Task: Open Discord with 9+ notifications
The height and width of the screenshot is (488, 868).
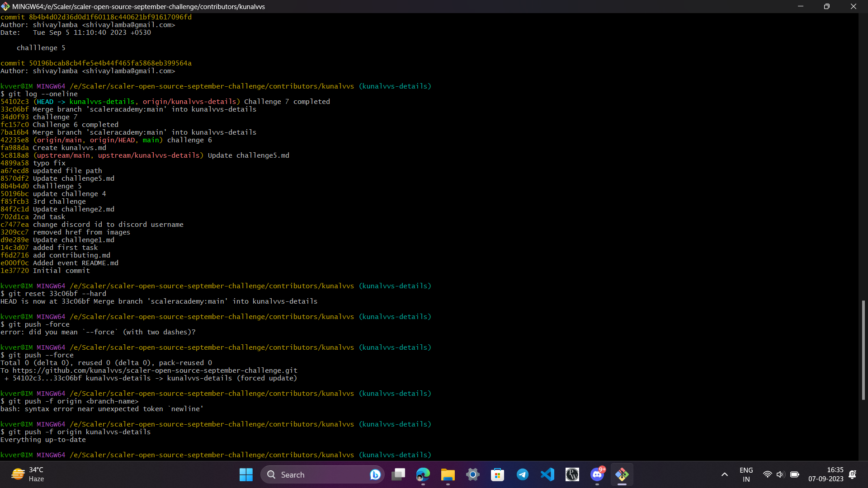Action: click(x=597, y=475)
